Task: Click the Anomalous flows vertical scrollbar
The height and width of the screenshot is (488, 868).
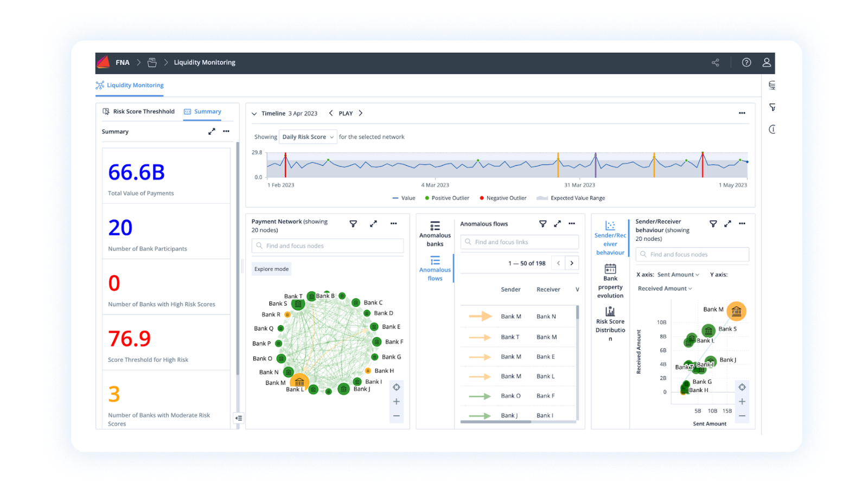Action: 577,313
